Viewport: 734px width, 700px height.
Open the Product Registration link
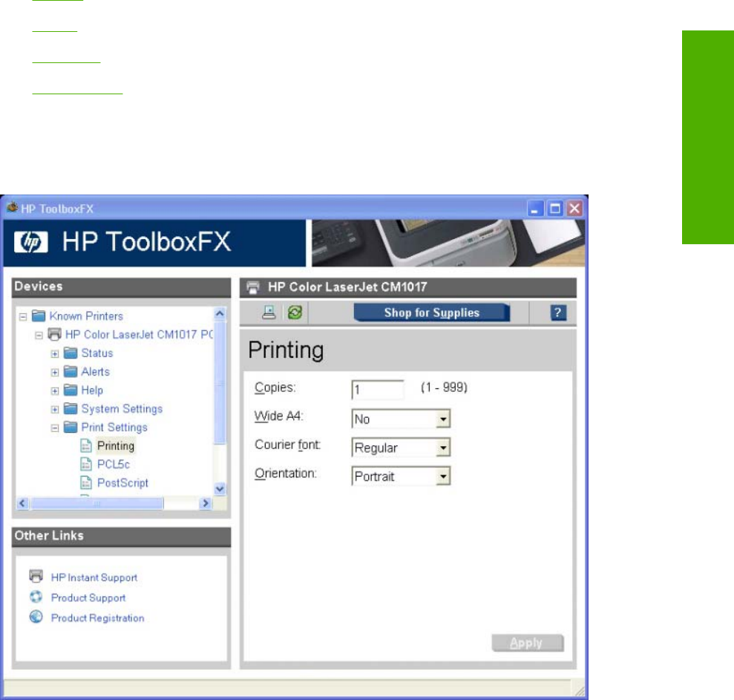point(97,618)
